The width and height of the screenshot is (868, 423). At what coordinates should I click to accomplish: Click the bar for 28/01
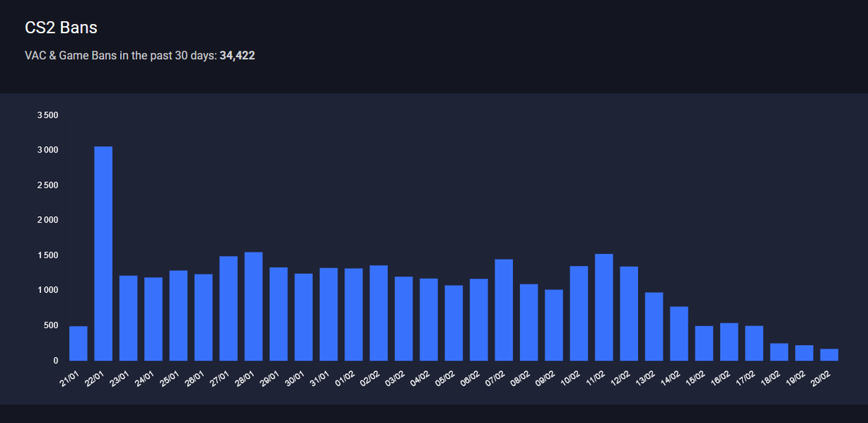(x=253, y=307)
